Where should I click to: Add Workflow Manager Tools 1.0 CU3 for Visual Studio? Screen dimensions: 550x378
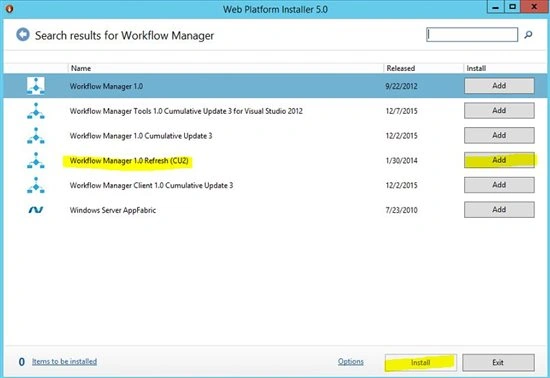click(499, 111)
